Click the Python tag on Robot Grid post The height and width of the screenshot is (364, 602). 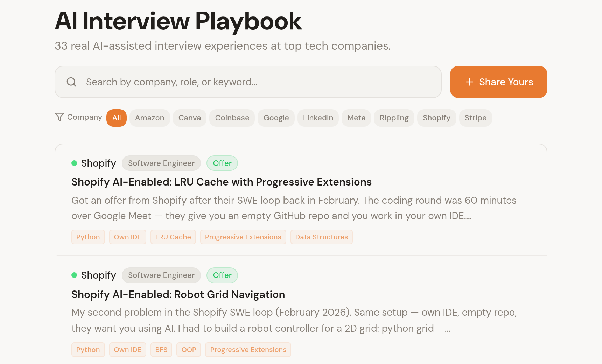88,349
